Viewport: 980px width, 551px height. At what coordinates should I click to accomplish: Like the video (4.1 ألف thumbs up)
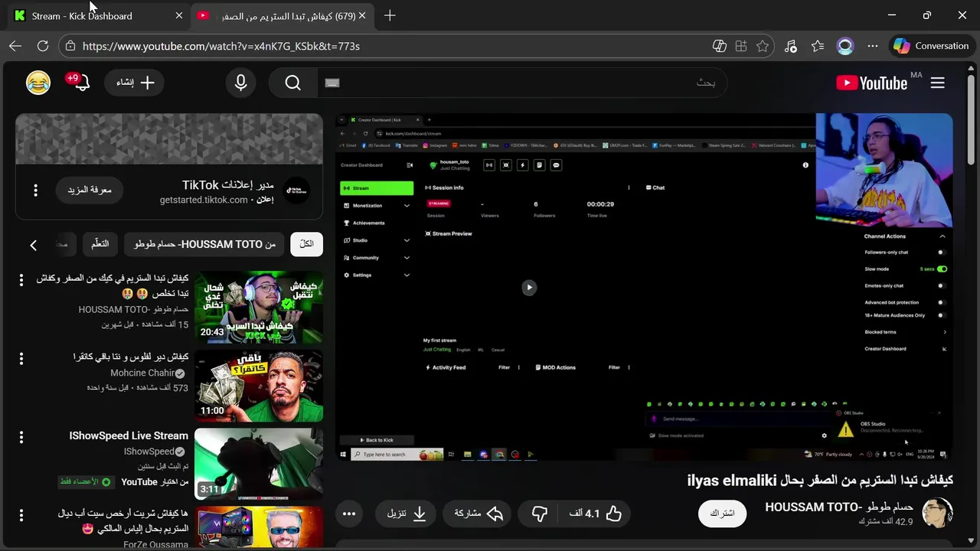click(x=596, y=514)
